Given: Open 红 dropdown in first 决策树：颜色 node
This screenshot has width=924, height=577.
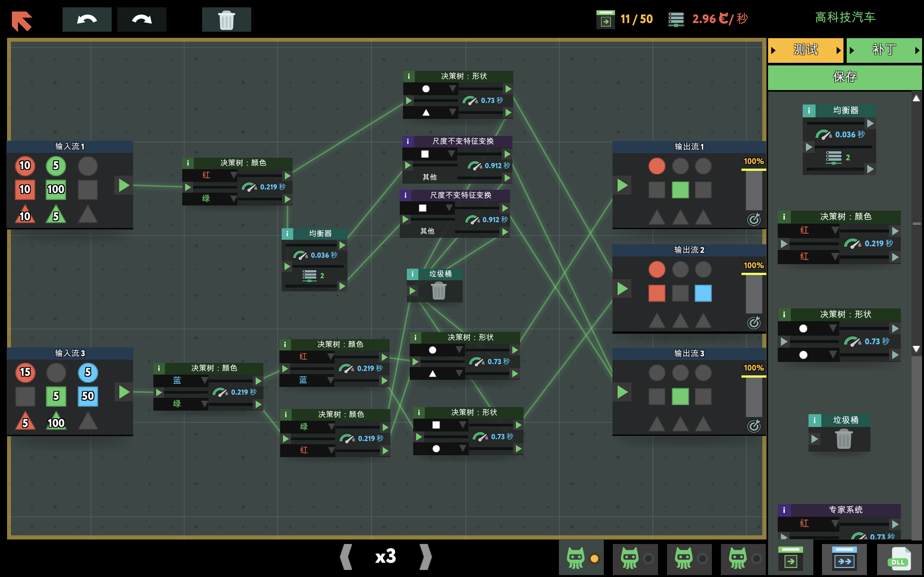Looking at the screenshot, I should click(x=233, y=175).
